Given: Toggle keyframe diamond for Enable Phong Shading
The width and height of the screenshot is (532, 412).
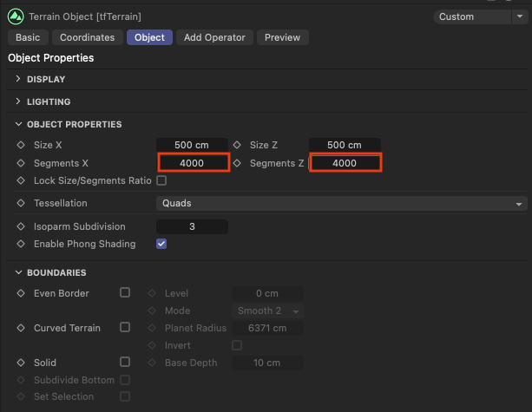Looking at the screenshot, I should click(21, 244).
